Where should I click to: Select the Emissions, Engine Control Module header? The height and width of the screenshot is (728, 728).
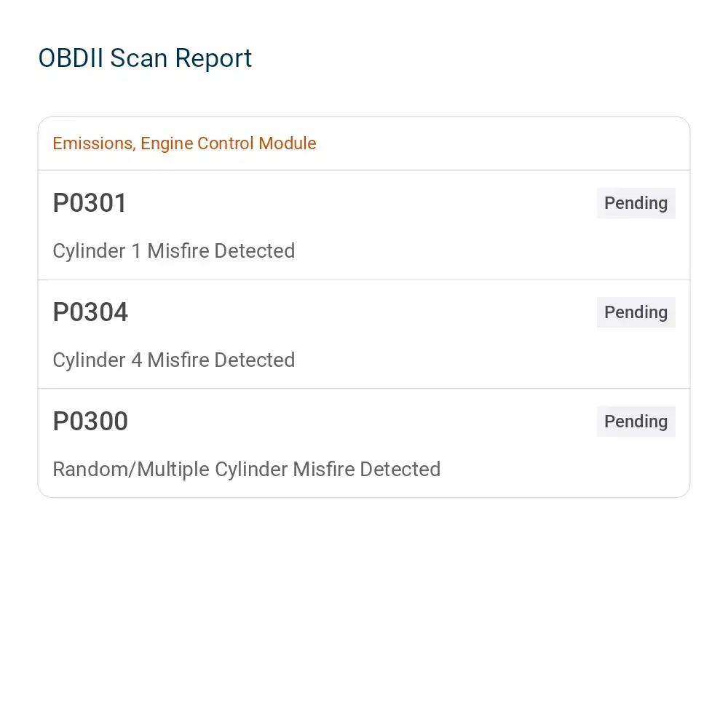pyautogui.click(x=364, y=143)
